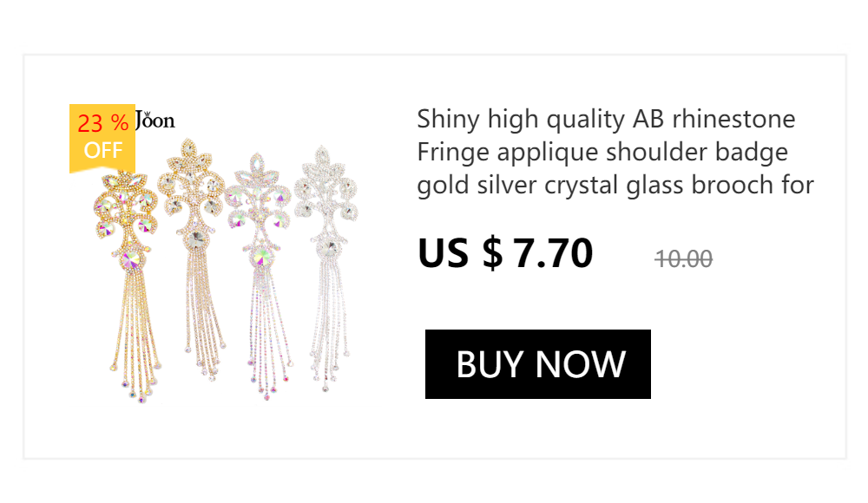Image resolution: width=868 pixels, height=503 pixels.
Task: Click the red 23 % discount text
Action: (103, 123)
